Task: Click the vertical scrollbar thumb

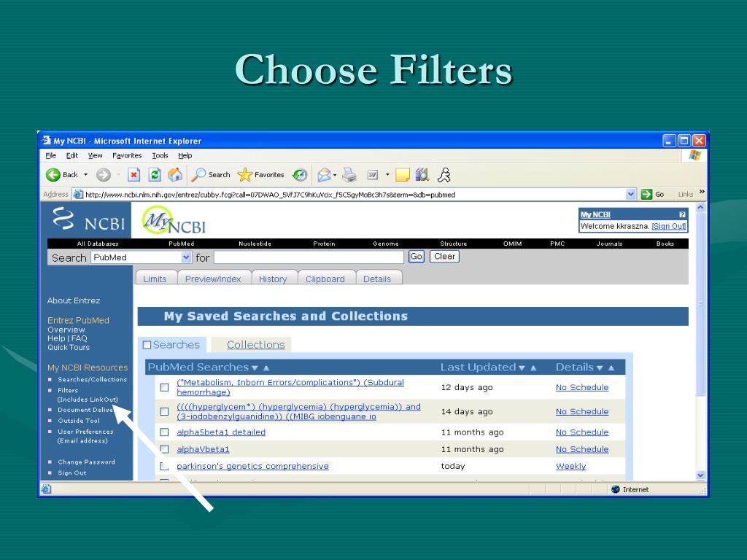Action: coord(700,304)
